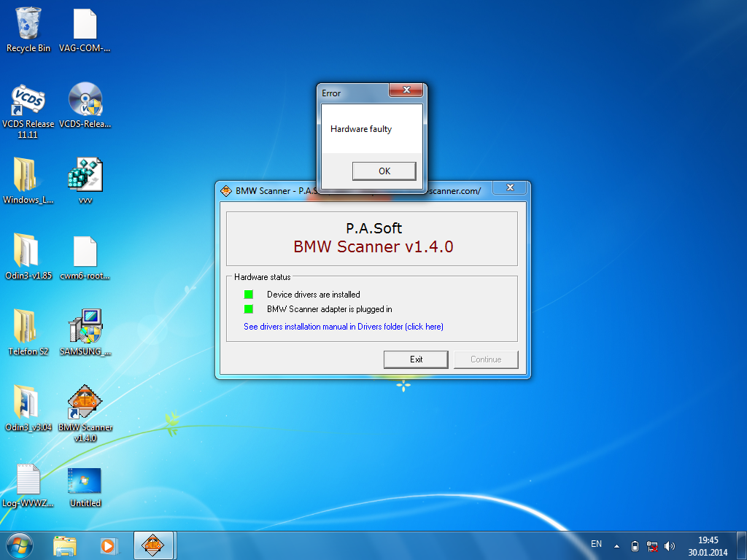Screen dimensions: 747x560
Task: Open Windows Explorer from the taskbar
Action: [x=65, y=545]
